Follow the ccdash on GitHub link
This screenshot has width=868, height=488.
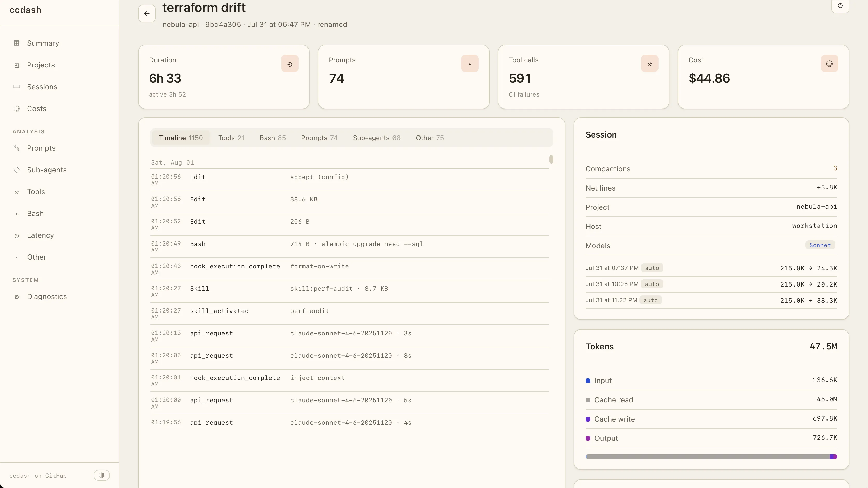click(38, 476)
